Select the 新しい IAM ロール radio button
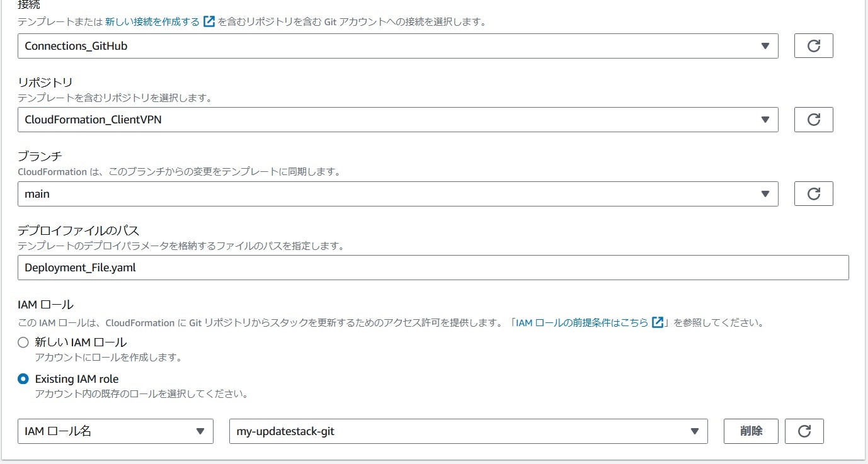Viewport: 868px width, 464px height. pyautogui.click(x=23, y=342)
